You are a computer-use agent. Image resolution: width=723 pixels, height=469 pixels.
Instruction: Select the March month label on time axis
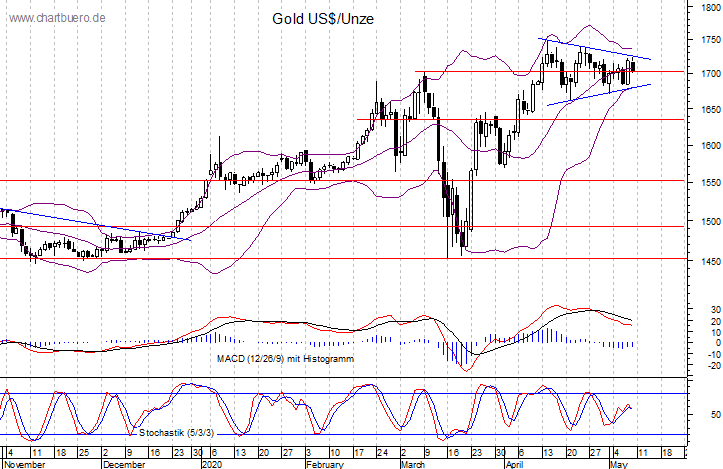click(413, 464)
